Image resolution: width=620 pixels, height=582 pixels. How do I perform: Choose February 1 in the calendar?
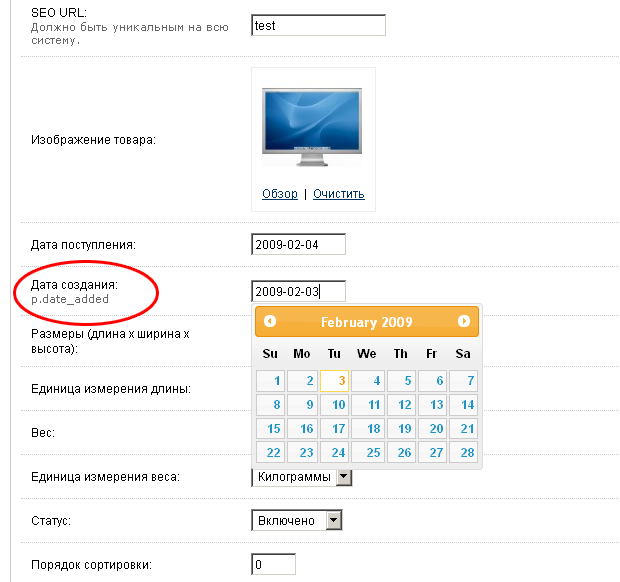pyautogui.click(x=271, y=381)
